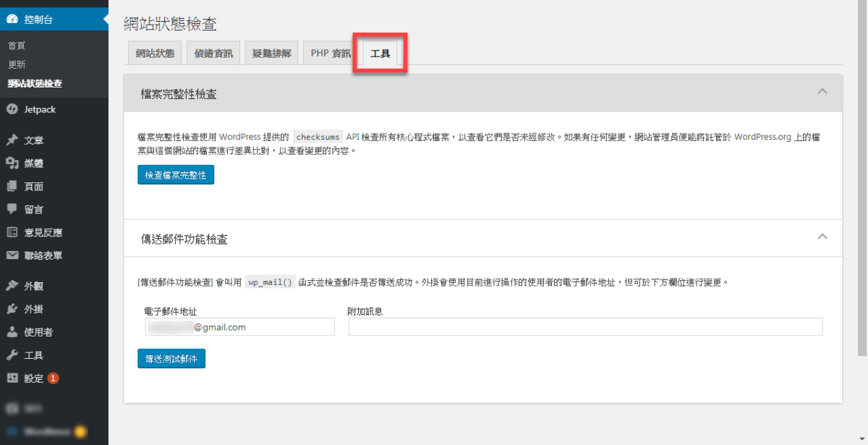Collapse the 檔案完整性檢查 section
The image size is (868, 445).
pos(822,92)
